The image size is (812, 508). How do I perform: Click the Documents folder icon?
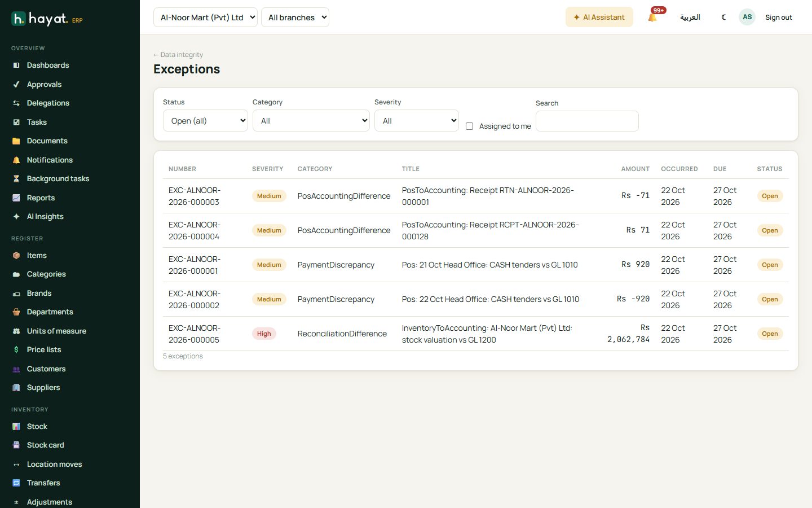[x=16, y=141]
